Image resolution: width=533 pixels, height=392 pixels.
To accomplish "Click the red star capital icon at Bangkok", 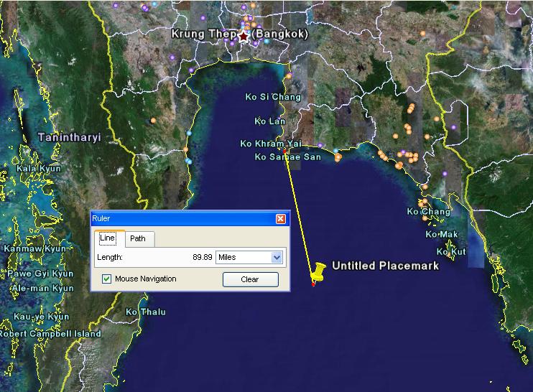I will pos(244,36).
